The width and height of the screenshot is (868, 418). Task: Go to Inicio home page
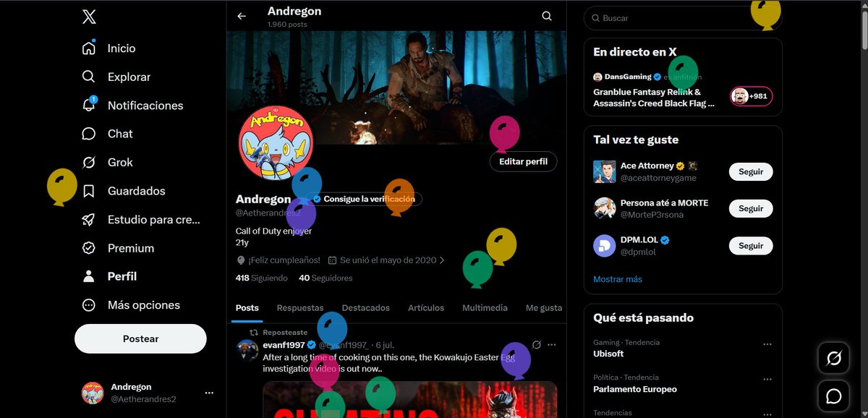(110, 48)
